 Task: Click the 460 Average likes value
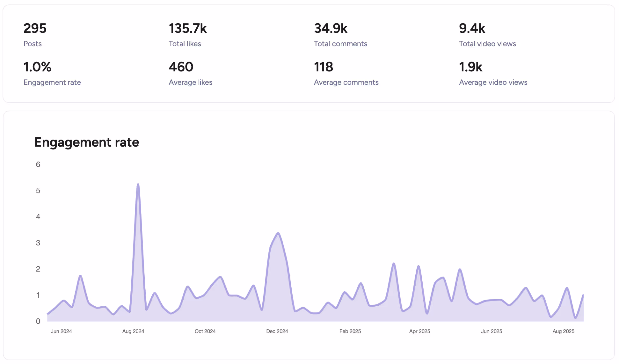click(x=181, y=67)
